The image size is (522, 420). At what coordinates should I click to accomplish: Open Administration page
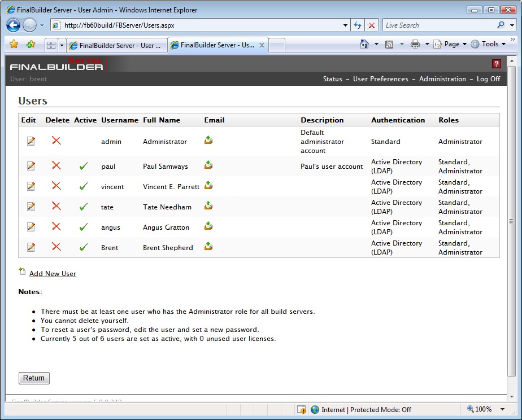point(442,79)
